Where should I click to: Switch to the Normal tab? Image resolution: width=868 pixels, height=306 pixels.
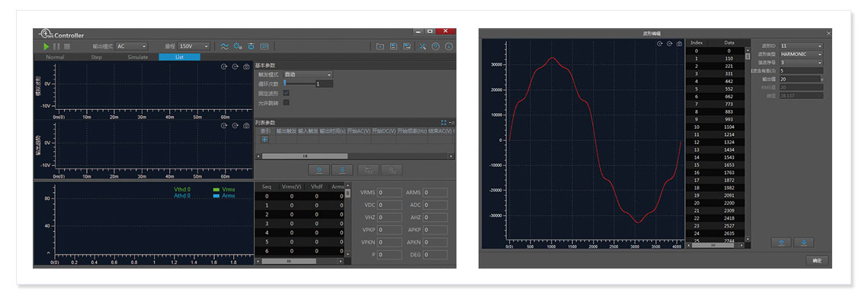click(55, 57)
